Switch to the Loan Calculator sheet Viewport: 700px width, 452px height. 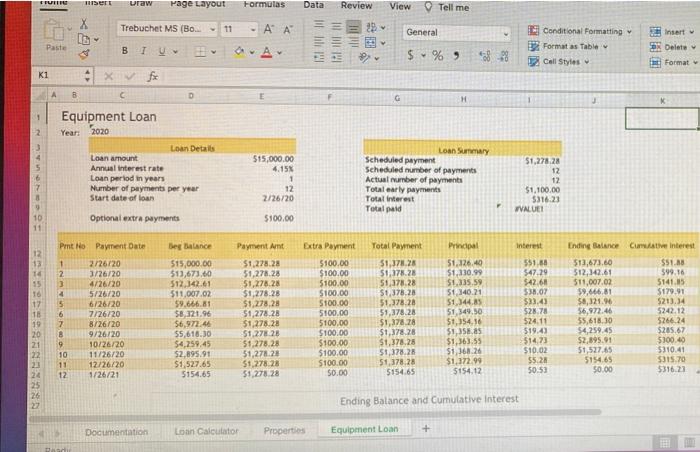click(x=206, y=431)
